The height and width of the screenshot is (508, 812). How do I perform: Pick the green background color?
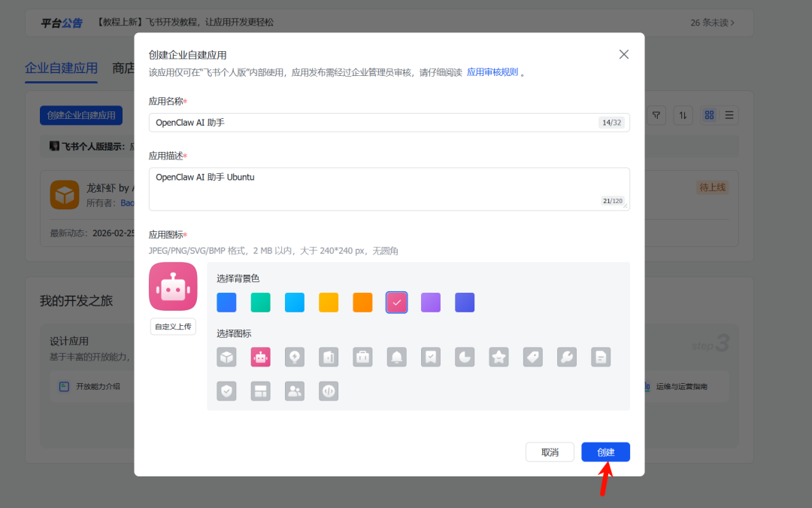260,303
